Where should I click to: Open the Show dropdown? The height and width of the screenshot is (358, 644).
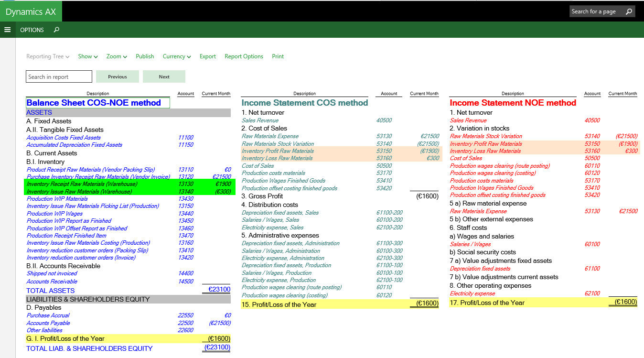pyautogui.click(x=88, y=56)
